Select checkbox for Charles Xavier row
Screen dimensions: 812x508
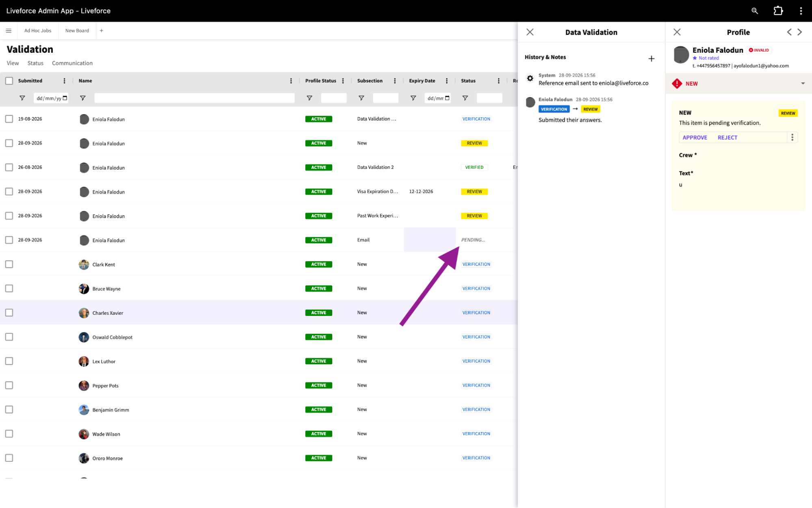click(x=9, y=313)
